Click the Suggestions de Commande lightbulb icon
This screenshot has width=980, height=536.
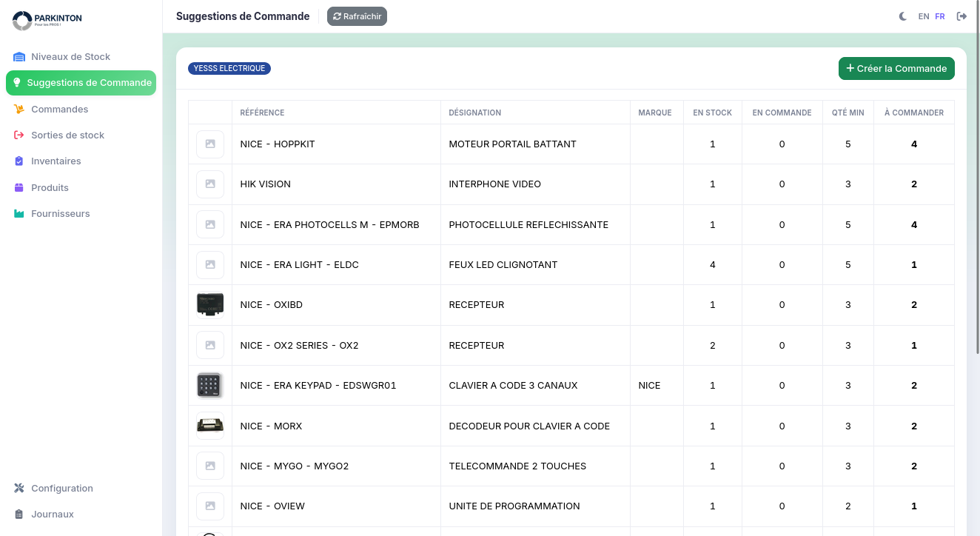click(x=18, y=83)
